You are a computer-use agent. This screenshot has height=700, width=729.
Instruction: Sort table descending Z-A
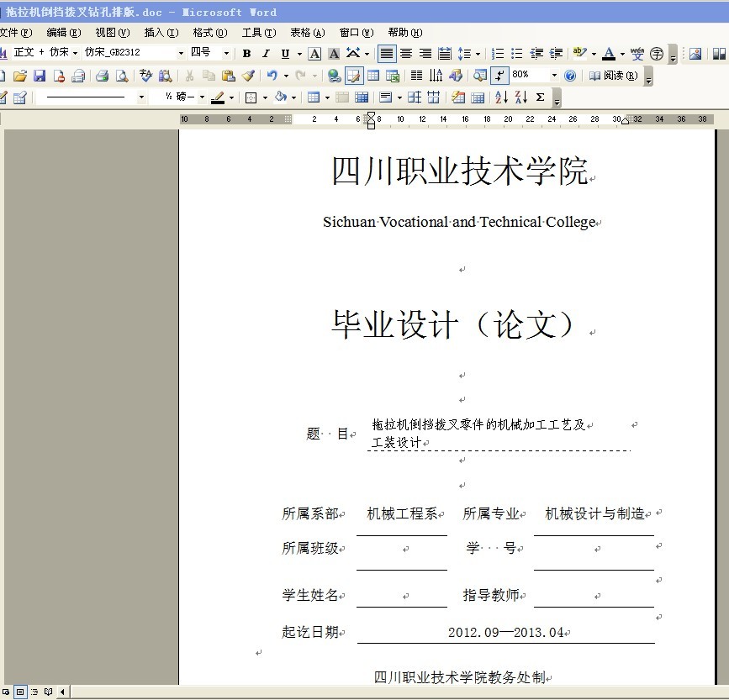[x=520, y=97]
